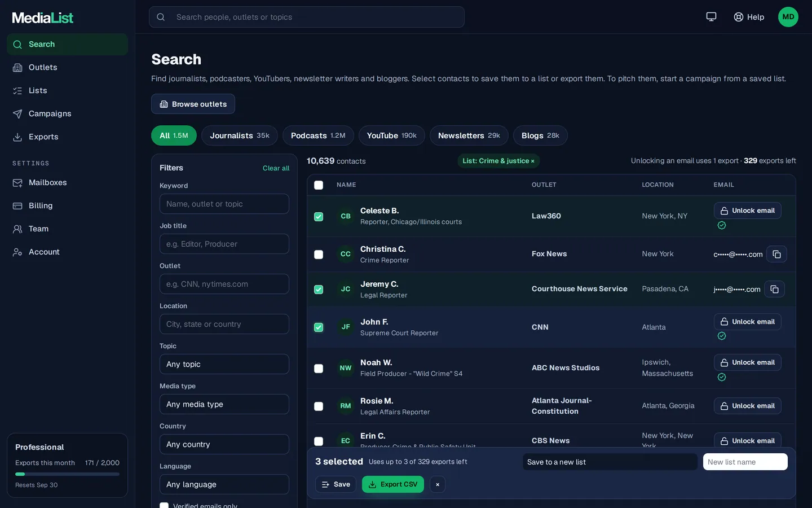The image size is (812, 508).
Task: Click the NW avatar of Noah W.
Action: click(346, 368)
